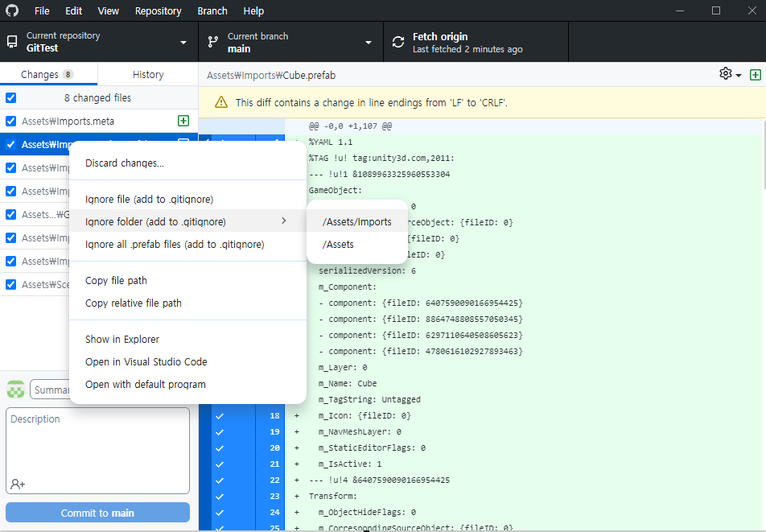Uncheck the Assets₩Imports.meta file checkbox

10,122
